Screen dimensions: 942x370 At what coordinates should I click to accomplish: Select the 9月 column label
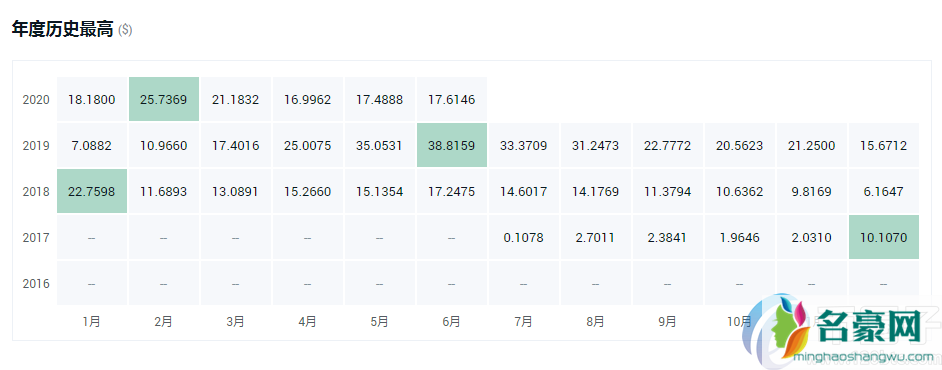667,322
